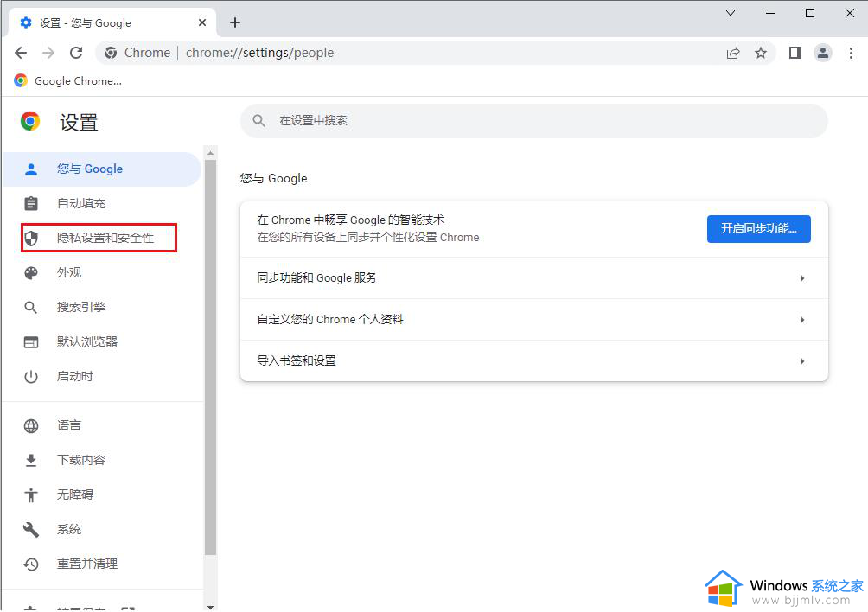Click the 在设置中搜索 search field
This screenshot has height=612, width=868.
coord(533,121)
